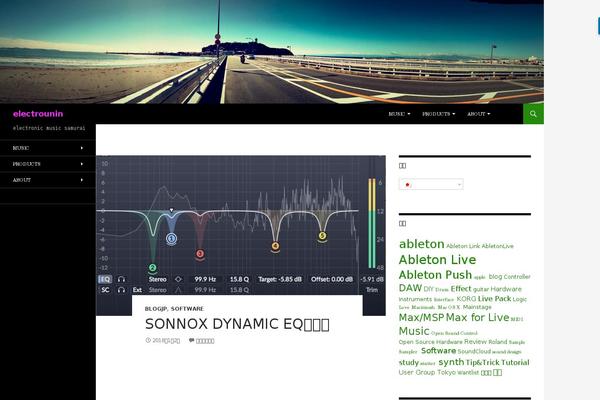Screen dimensions: 600x400
Task: Open the SONNOX DYNAMIC EQ post title
Action: pos(237,324)
